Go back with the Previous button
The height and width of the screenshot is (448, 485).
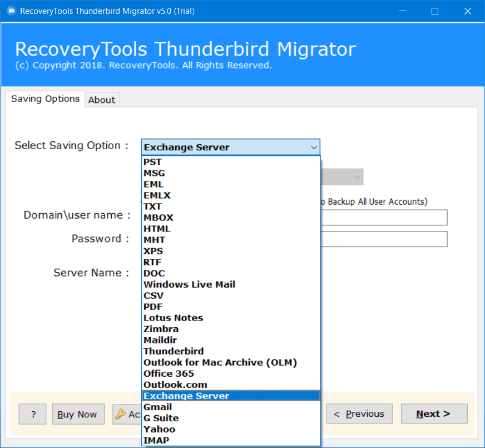[x=359, y=413]
